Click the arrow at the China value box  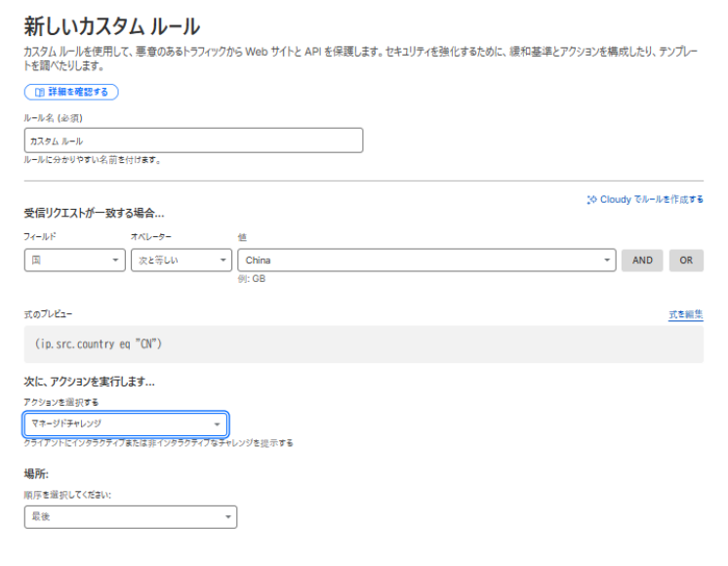(x=607, y=261)
